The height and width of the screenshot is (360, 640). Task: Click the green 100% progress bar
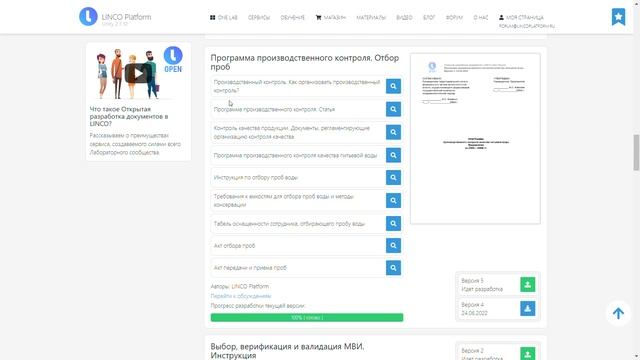pyautogui.click(x=307, y=317)
